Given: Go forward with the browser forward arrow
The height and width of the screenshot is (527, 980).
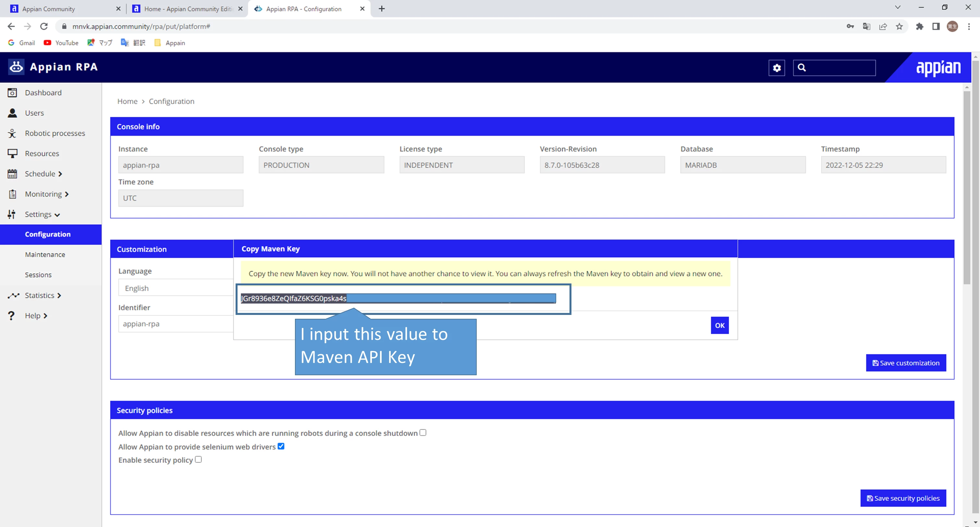Looking at the screenshot, I should (x=27, y=26).
